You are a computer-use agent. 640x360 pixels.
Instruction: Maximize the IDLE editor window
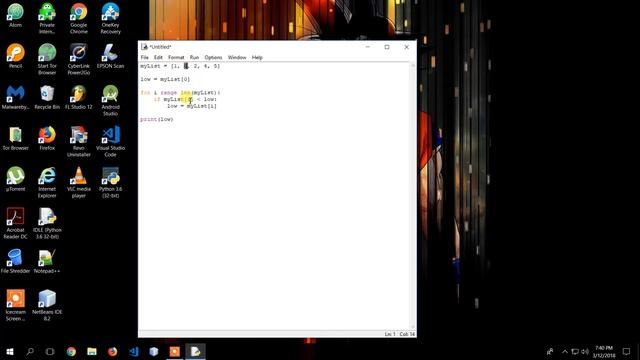387,47
